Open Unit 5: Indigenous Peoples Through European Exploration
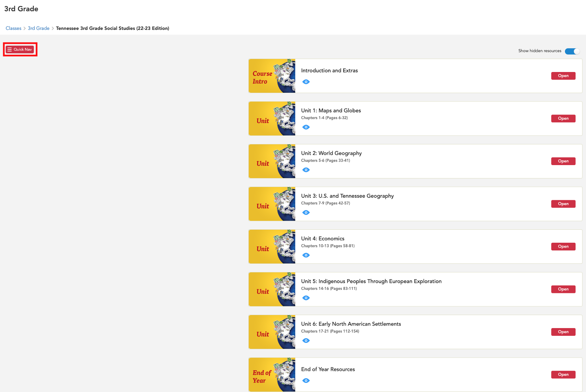 pyautogui.click(x=563, y=289)
